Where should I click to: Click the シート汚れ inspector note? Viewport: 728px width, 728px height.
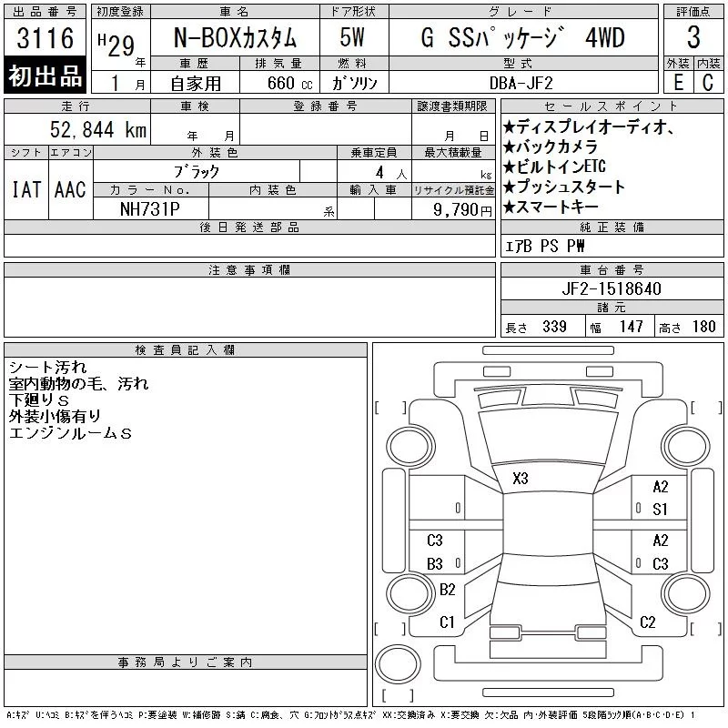(47, 368)
